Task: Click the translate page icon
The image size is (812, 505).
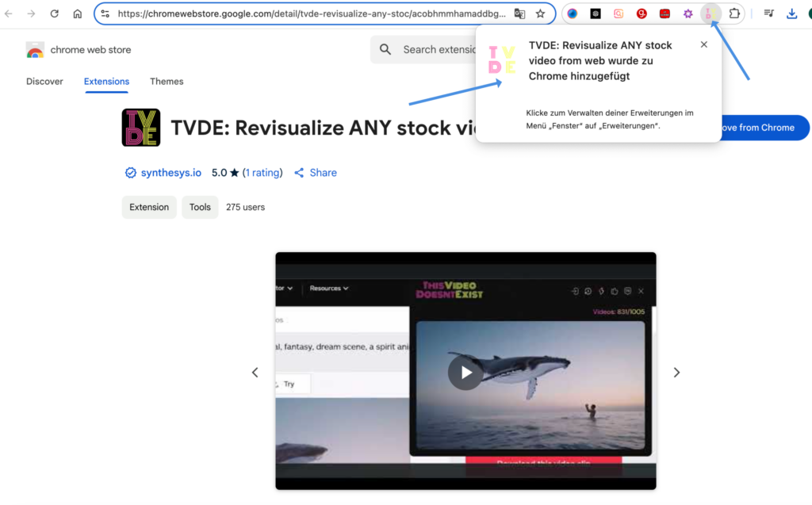Action: pyautogui.click(x=519, y=14)
